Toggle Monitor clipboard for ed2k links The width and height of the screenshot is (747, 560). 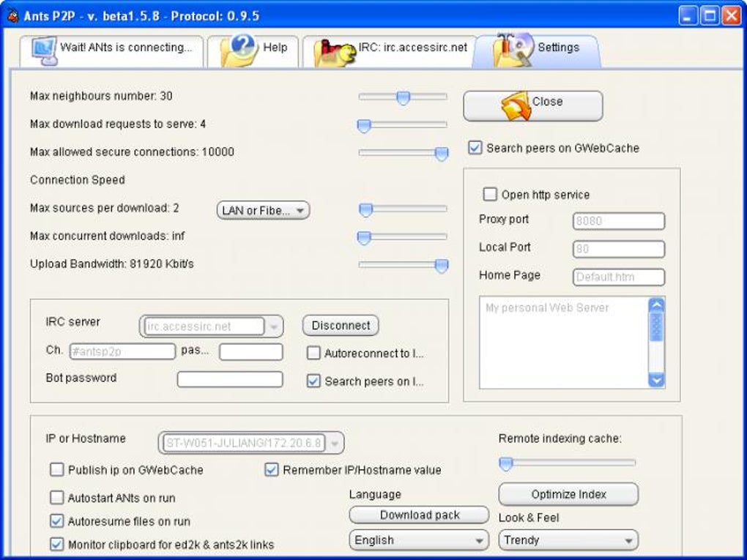click(56, 545)
